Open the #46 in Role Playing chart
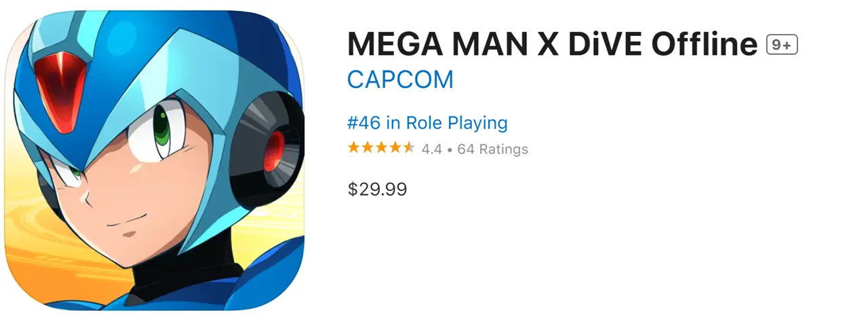This screenshot has width=868, height=323. pos(427,123)
